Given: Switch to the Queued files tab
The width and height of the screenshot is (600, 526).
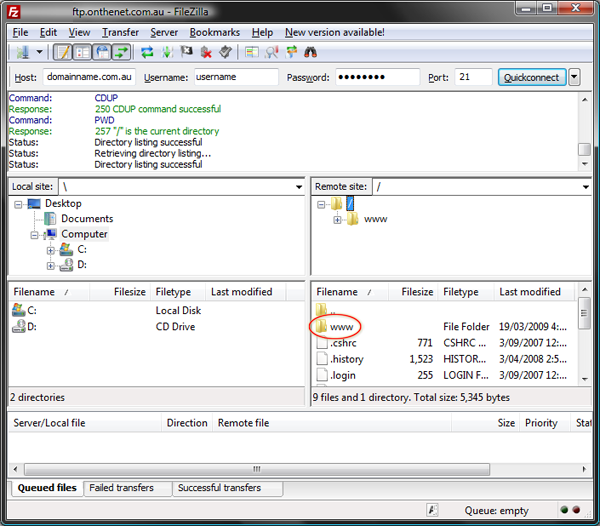Looking at the screenshot, I should coord(47,488).
